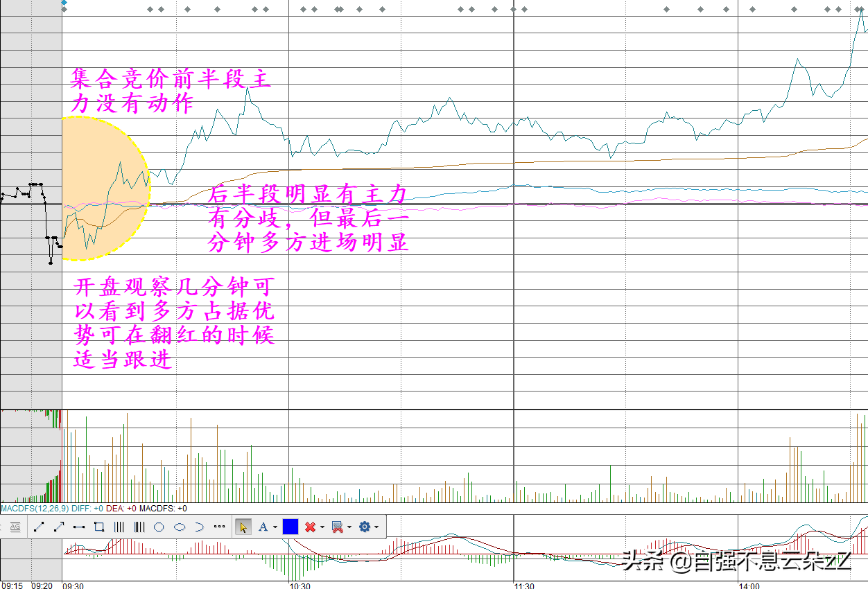The image size is (868, 589).
Task: Open more drawing tools via ellipsis
Action: click(219, 527)
